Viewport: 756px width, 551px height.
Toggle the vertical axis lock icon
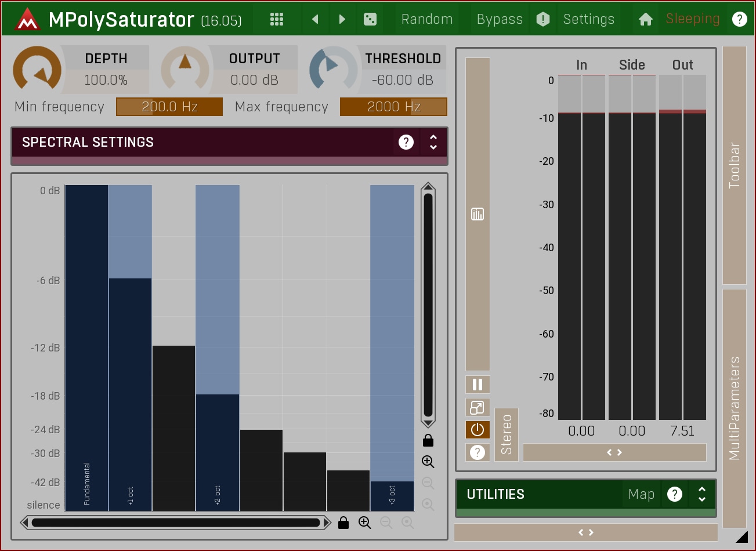click(428, 441)
